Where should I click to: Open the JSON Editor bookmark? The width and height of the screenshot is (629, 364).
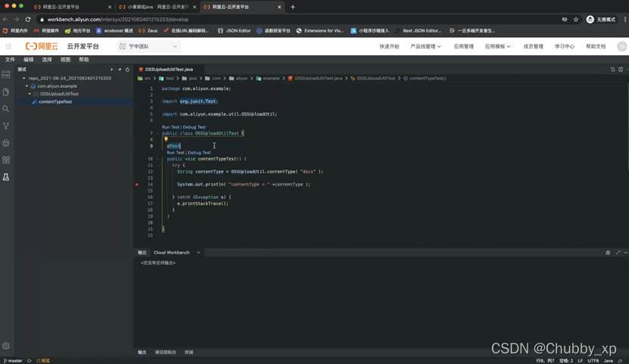(235, 30)
